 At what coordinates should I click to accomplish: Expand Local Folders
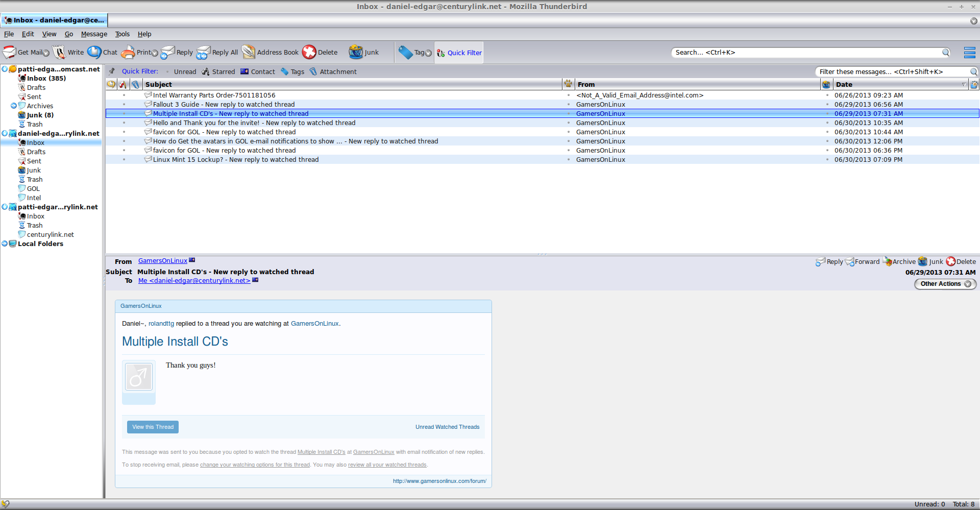5,244
